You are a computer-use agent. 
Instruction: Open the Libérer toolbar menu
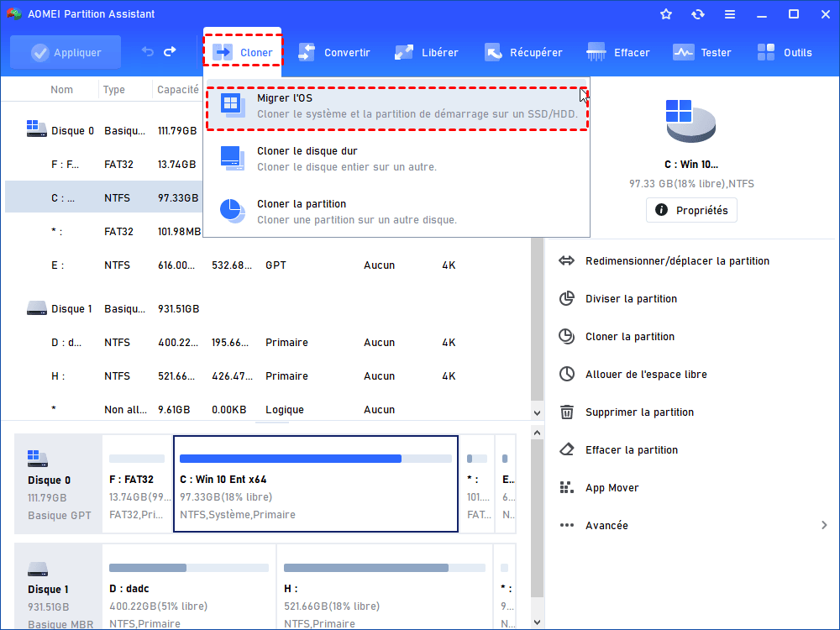427,52
